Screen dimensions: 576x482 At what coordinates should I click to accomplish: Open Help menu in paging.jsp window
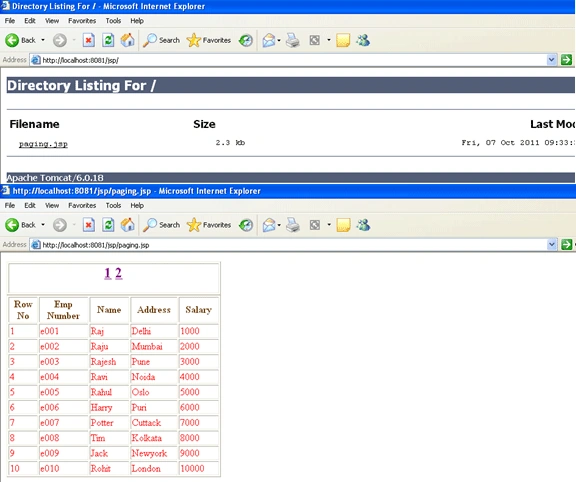(137, 205)
